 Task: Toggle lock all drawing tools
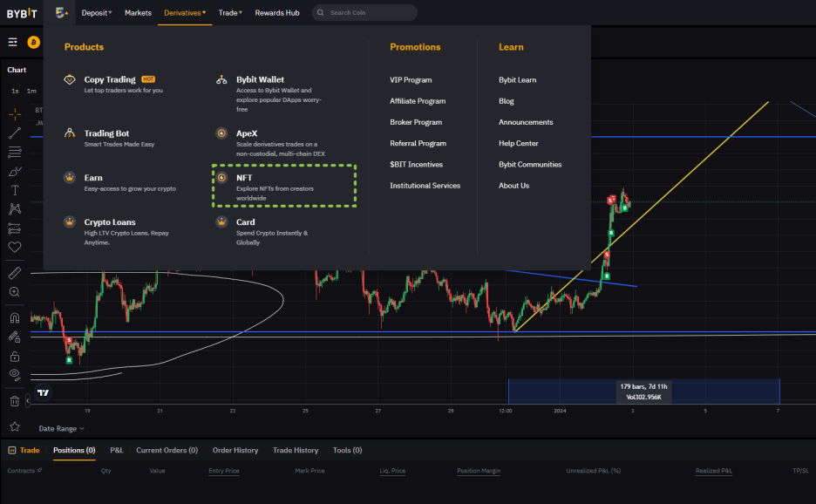[15, 356]
